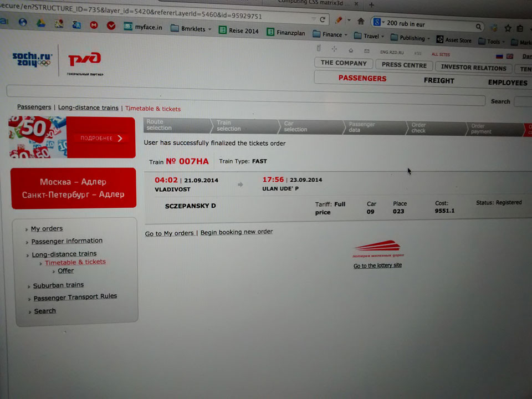The image size is (532, 399).
Task: Click the RZD red logo
Action: pos(84,60)
